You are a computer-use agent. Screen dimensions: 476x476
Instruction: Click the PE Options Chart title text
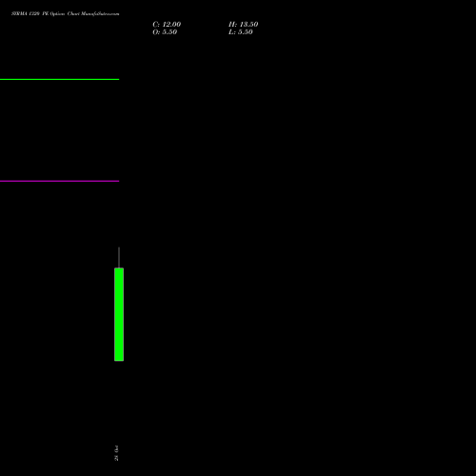(x=66, y=13)
